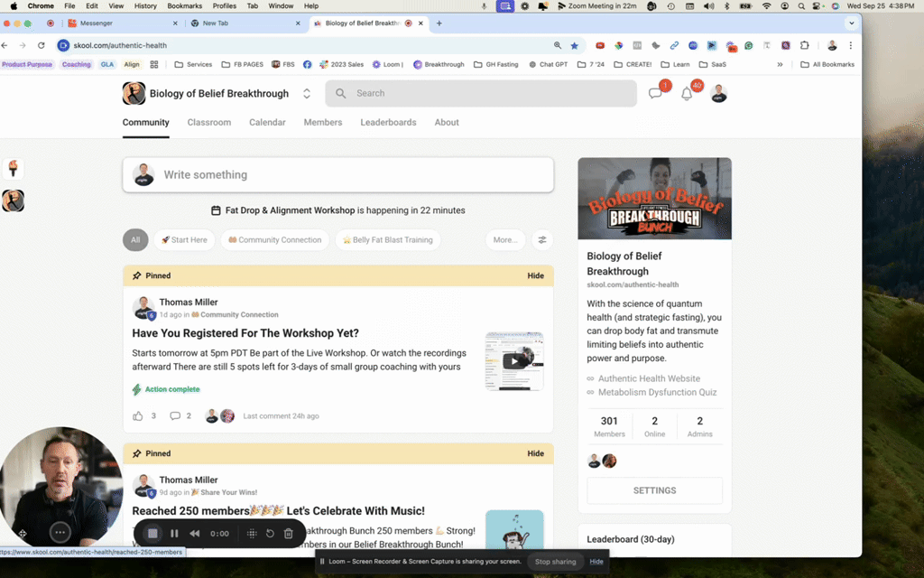
Task: Open the Skool chat messages icon
Action: click(x=656, y=93)
